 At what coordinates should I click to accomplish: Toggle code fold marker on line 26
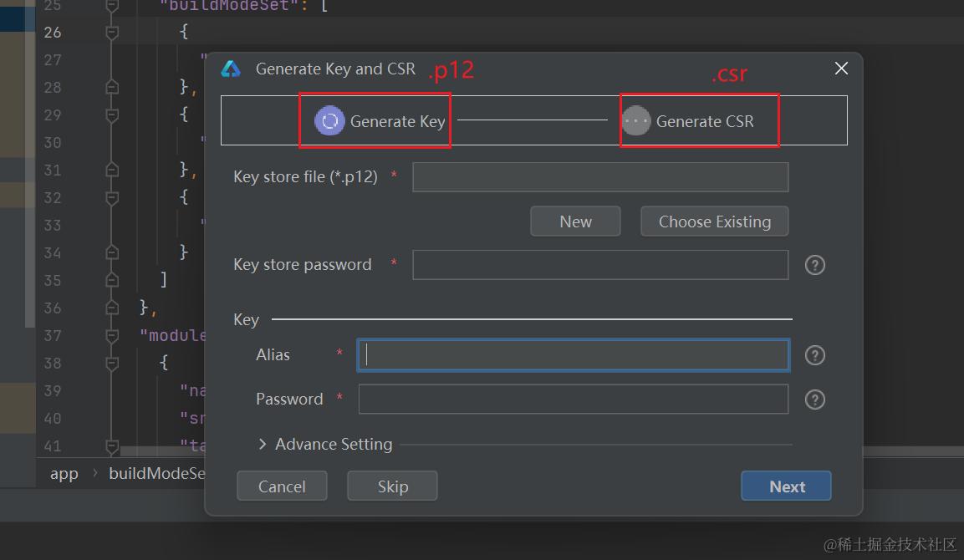click(x=112, y=33)
